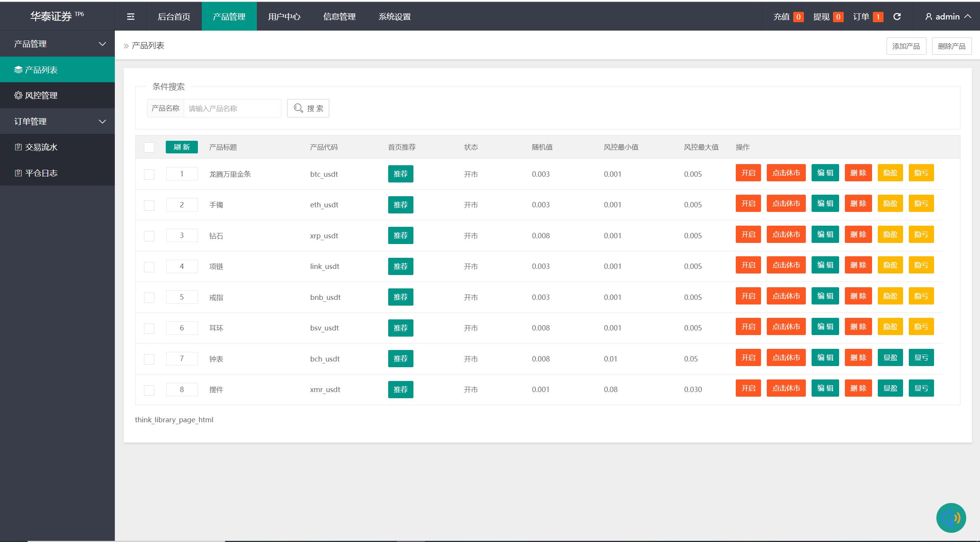Open 平仓日志 clipboard item in sidebar

tap(57, 173)
